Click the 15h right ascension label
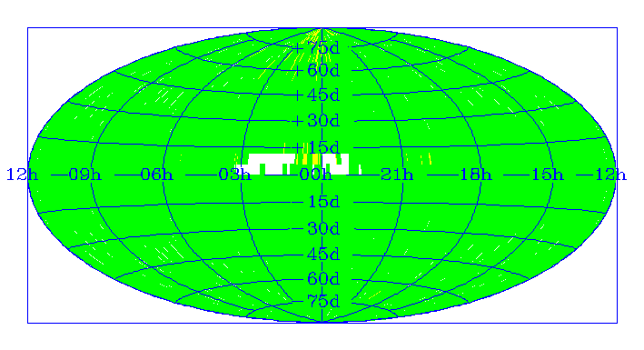The image size is (644, 350). (548, 175)
